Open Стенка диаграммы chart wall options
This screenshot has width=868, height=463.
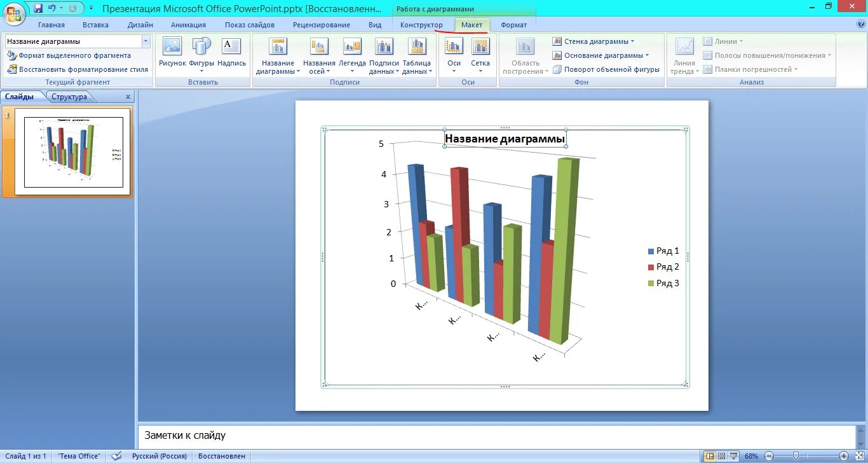[x=593, y=41]
